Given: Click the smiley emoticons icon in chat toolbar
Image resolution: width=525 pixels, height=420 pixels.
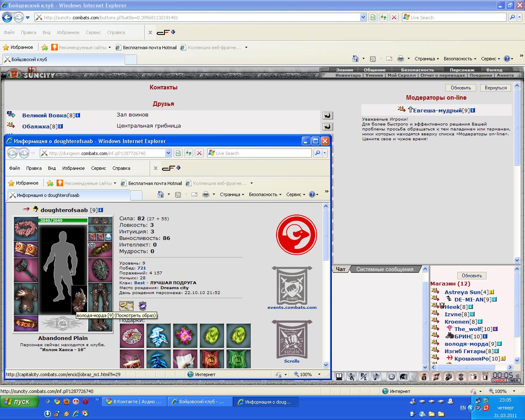Looking at the screenshot, I should tap(392, 377).
